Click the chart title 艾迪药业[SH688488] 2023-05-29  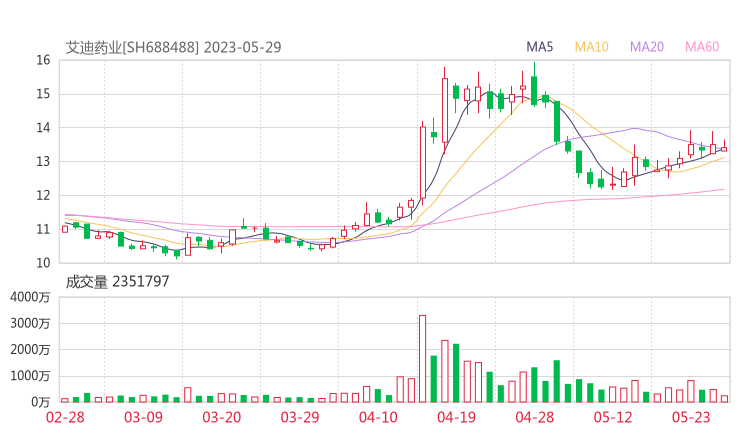(173, 47)
